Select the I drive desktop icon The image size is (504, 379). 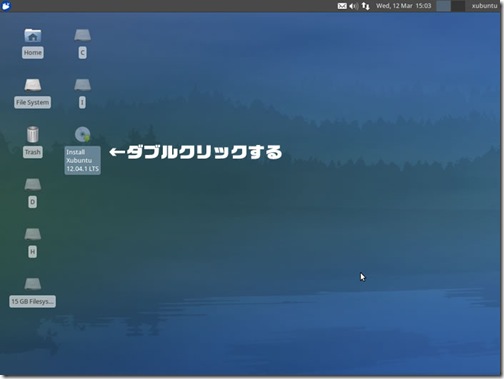pyautogui.click(x=82, y=85)
